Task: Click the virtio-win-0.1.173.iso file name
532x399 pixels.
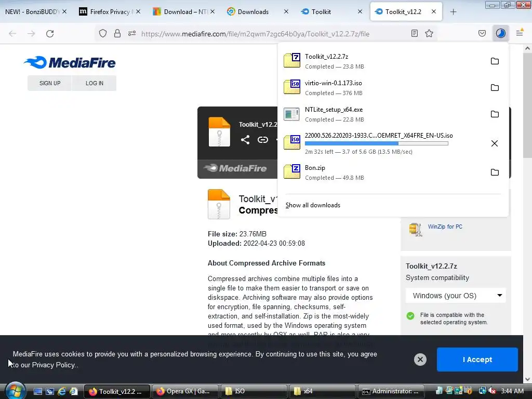Action: pos(333,83)
